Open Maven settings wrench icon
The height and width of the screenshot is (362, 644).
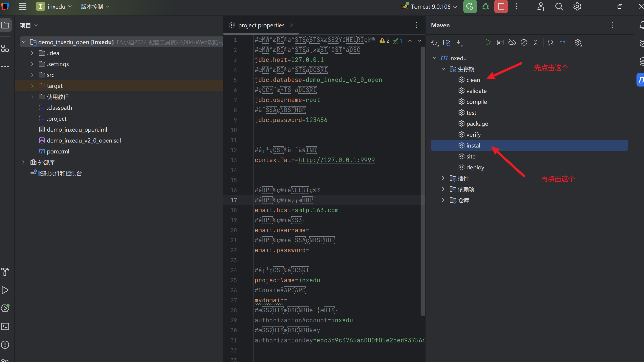coord(578,43)
